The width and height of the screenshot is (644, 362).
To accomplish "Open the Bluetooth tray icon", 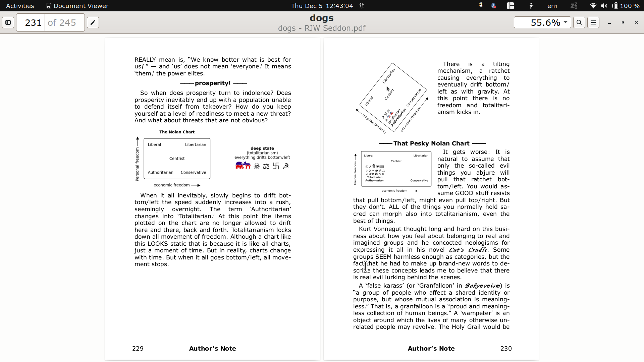I will point(494,6).
